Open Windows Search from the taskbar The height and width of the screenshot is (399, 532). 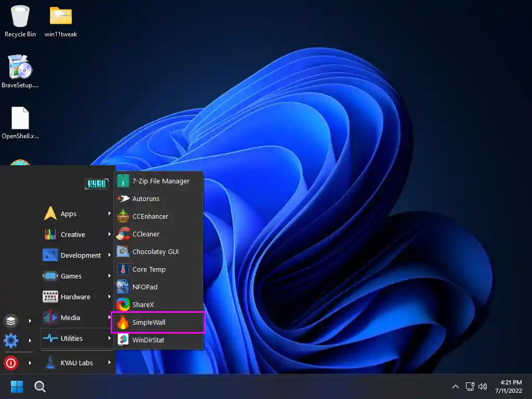tap(39, 387)
